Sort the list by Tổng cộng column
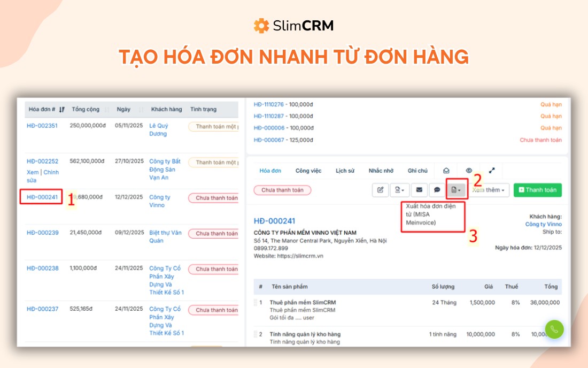 90,109
